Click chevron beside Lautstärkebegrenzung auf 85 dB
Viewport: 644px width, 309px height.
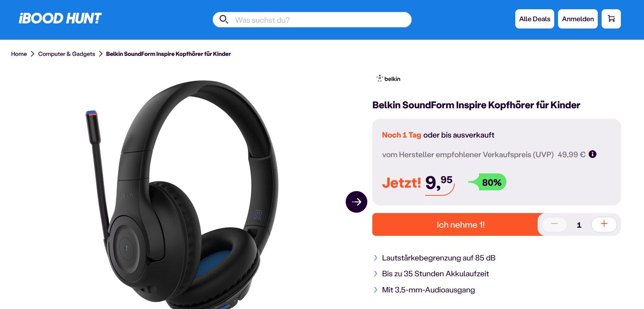click(x=376, y=258)
